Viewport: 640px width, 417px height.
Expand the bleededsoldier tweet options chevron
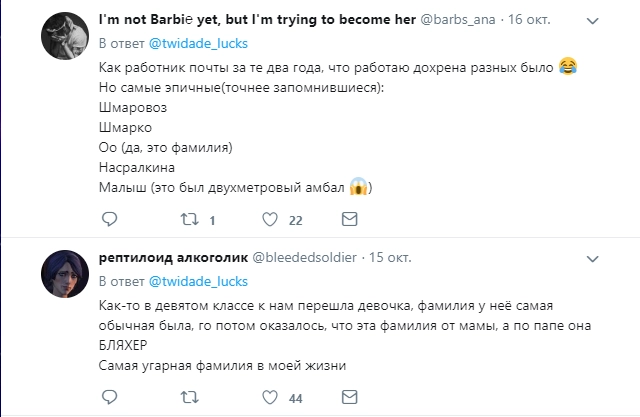[x=592, y=257]
